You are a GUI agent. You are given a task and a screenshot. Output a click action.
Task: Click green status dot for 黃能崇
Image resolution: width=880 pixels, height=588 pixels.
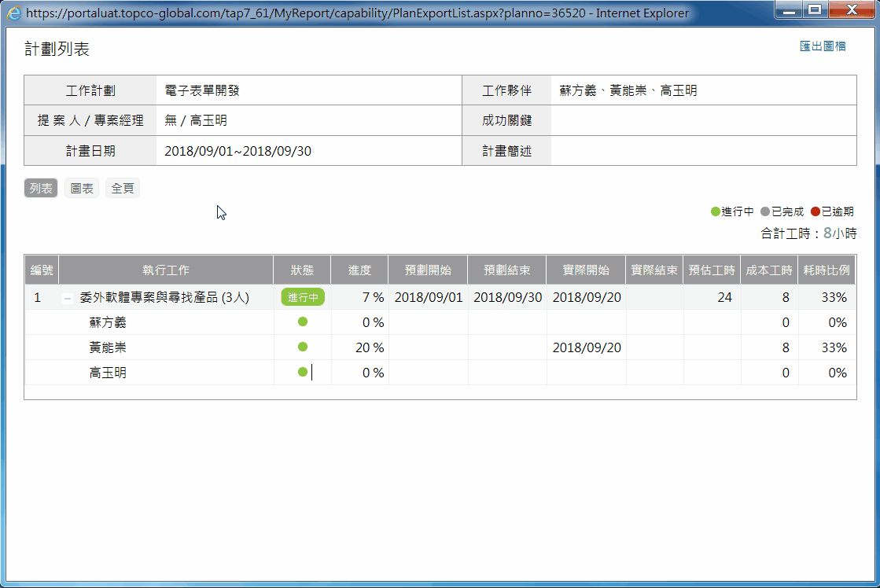[x=303, y=347]
